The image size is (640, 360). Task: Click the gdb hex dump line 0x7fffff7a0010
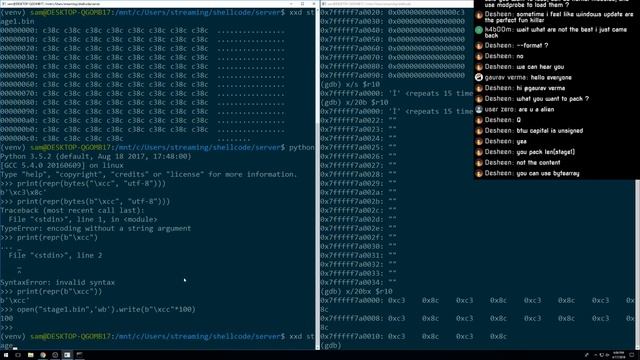click(x=413, y=336)
